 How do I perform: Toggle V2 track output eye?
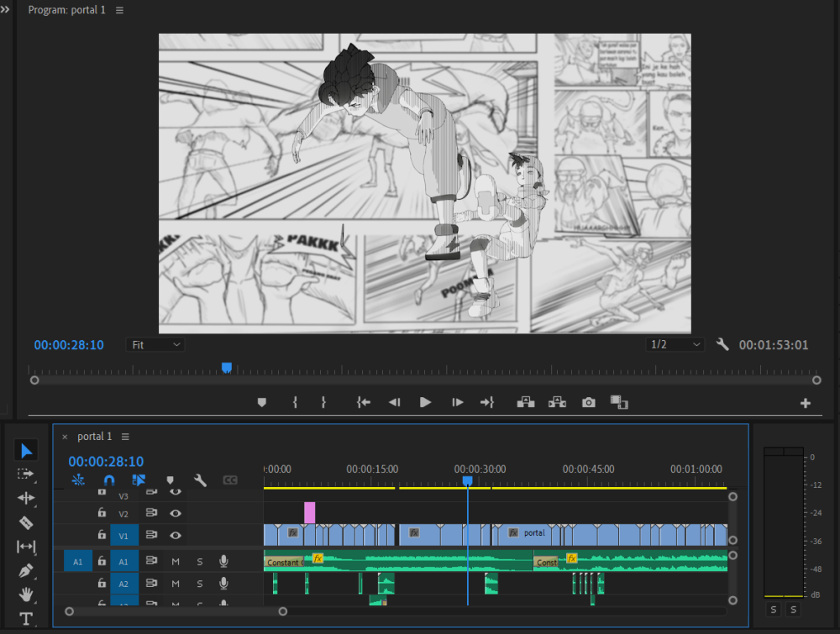click(x=176, y=513)
